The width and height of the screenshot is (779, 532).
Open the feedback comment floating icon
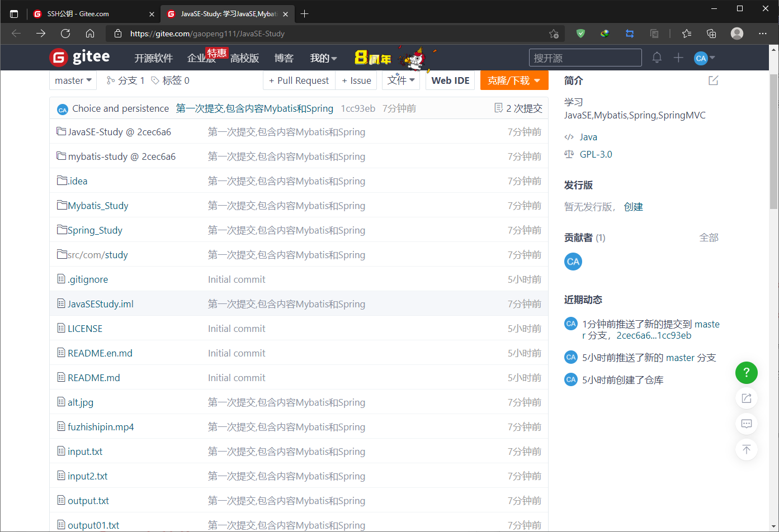(747, 424)
